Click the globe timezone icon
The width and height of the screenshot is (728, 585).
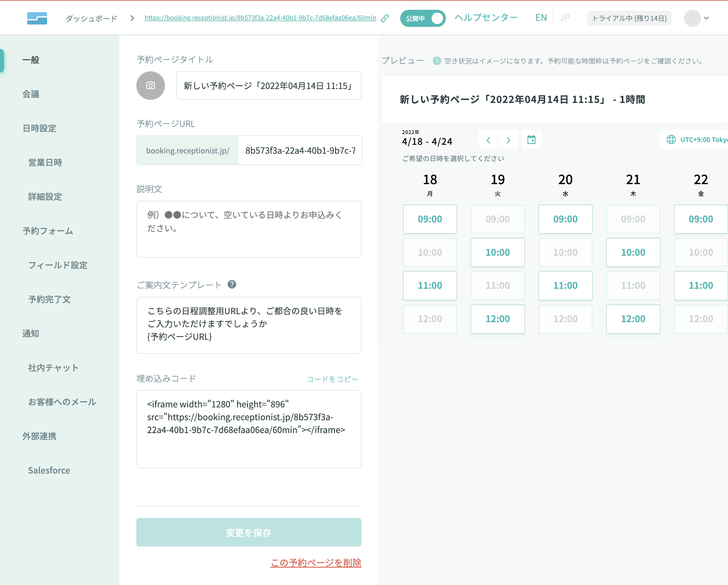tap(671, 140)
